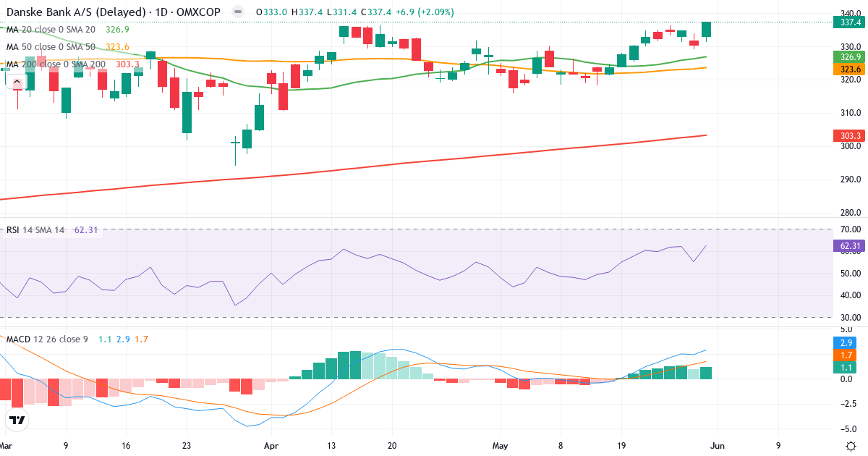Screen dimensions: 868x456
Task: Select the RSI 14 SMA 14 legend
Action: tap(35, 230)
